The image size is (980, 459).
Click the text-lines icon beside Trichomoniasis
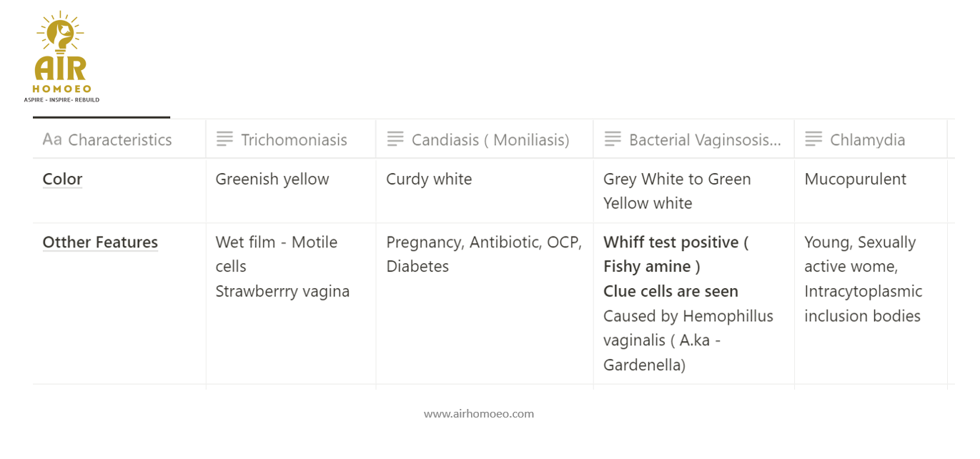tap(224, 139)
